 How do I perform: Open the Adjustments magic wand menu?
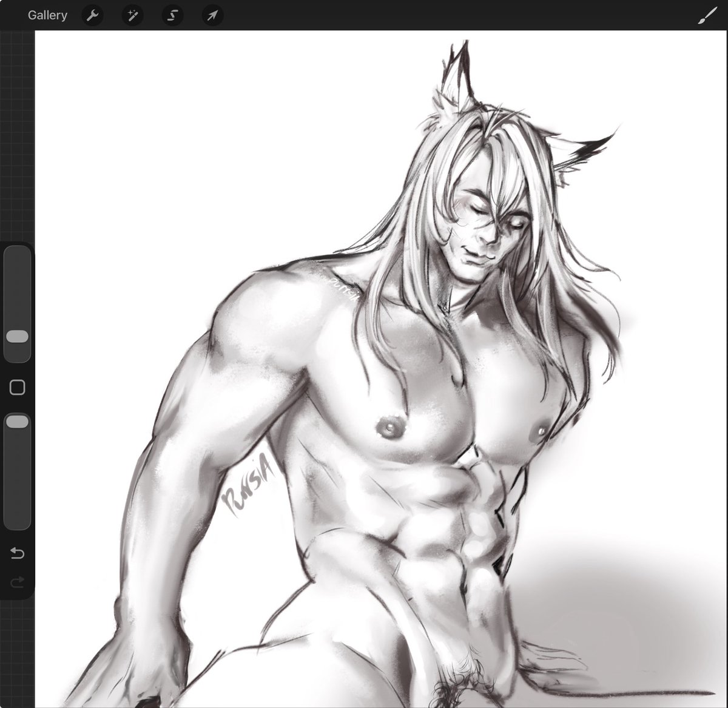(132, 15)
